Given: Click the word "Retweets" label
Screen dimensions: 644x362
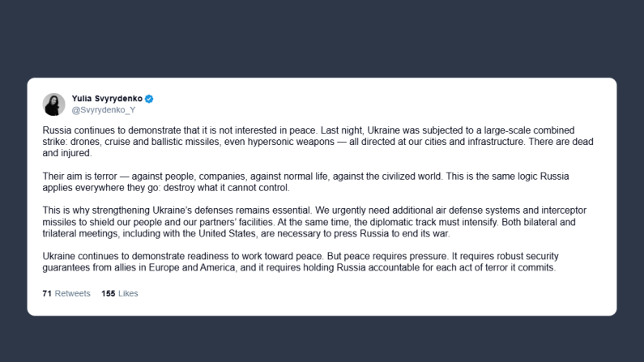Looking at the screenshot, I should point(72,293).
